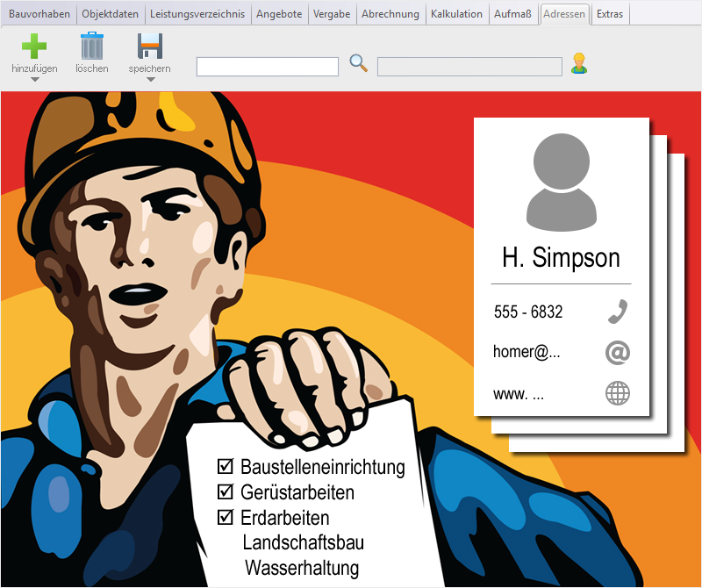Click the phone icon beside 555 - 6832
702x588 pixels.
click(618, 312)
